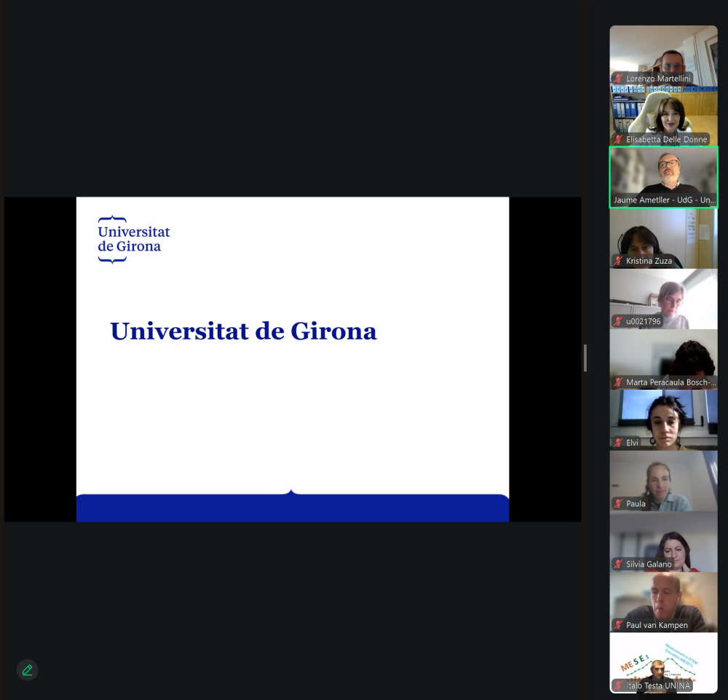Click the Italo Testa UNINA name label
Image resolution: width=728 pixels, height=700 pixels.
tap(657, 685)
